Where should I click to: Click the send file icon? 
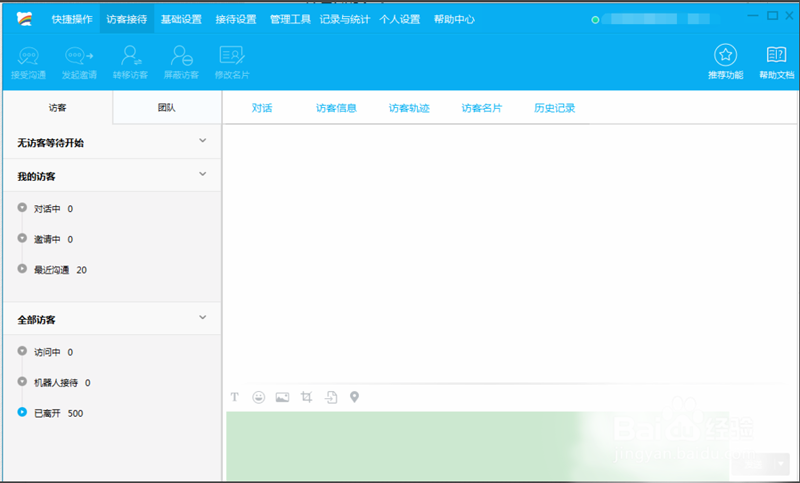pos(331,397)
